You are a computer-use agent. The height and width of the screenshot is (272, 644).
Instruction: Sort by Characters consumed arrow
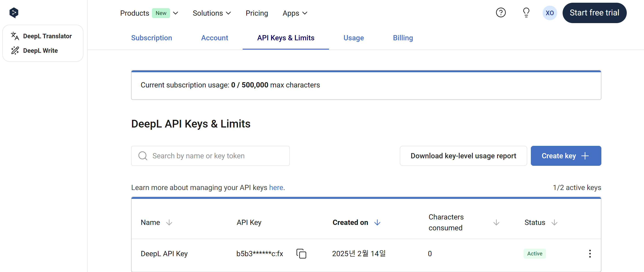pyautogui.click(x=496, y=222)
